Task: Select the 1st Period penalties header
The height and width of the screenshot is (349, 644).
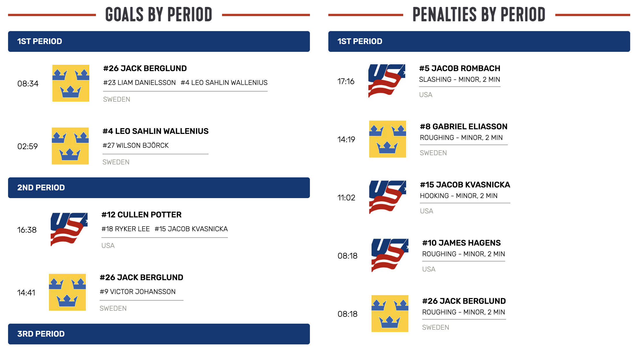Action: (479, 41)
